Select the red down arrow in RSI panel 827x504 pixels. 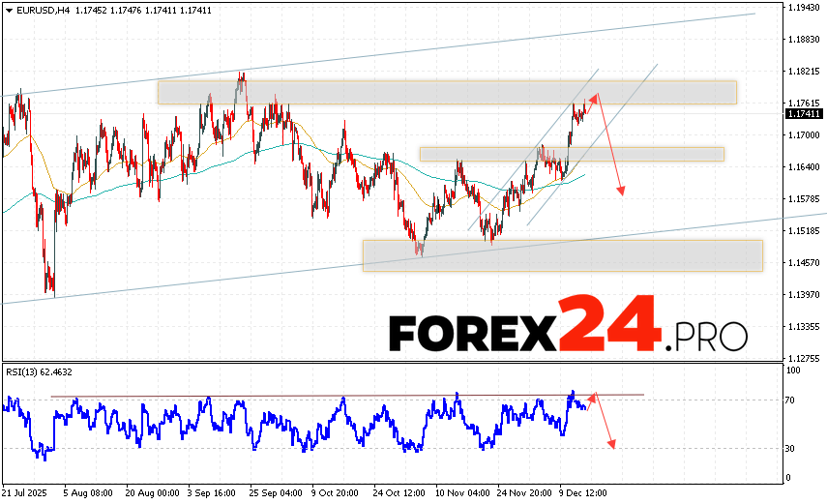pyautogui.click(x=605, y=423)
